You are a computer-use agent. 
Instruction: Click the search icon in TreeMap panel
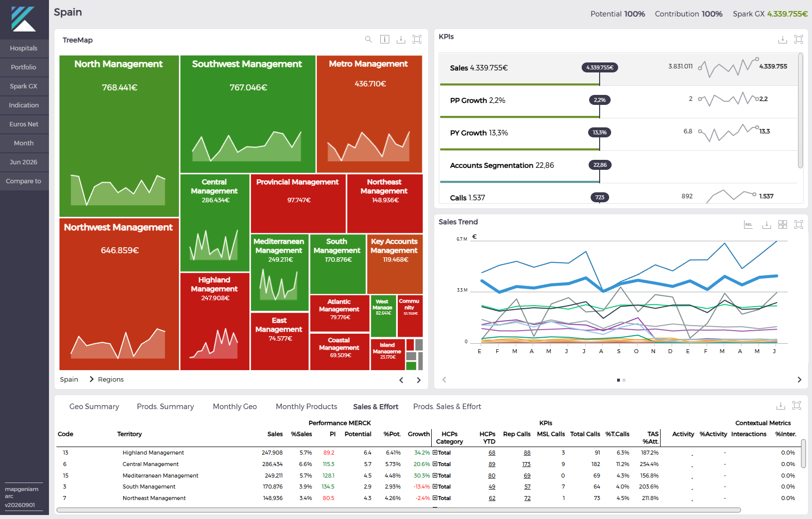[x=368, y=39]
